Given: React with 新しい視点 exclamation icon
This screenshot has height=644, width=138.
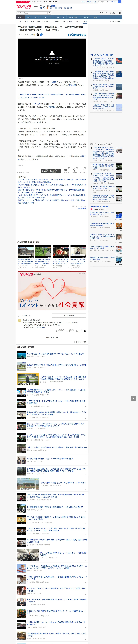Looking at the screenshot, I should tap(83, 170).
